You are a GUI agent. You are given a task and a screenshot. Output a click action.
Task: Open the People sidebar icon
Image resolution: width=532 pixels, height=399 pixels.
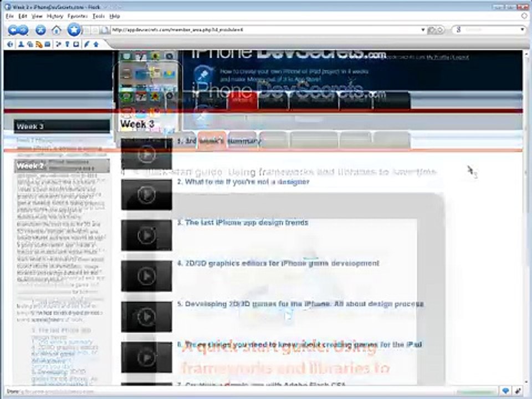(x=21, y=44)
